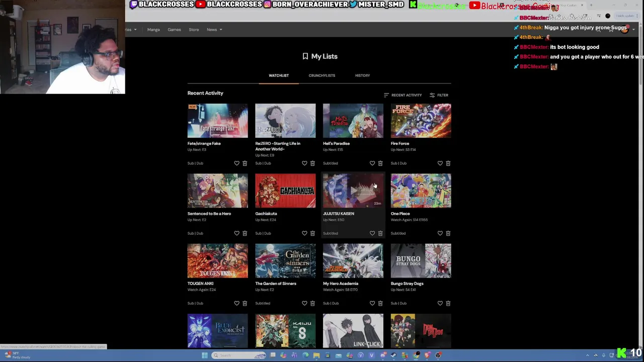644x362 pixels.
Task: Open The Garden of Sinners title link
Action: (x=276, y=284)
